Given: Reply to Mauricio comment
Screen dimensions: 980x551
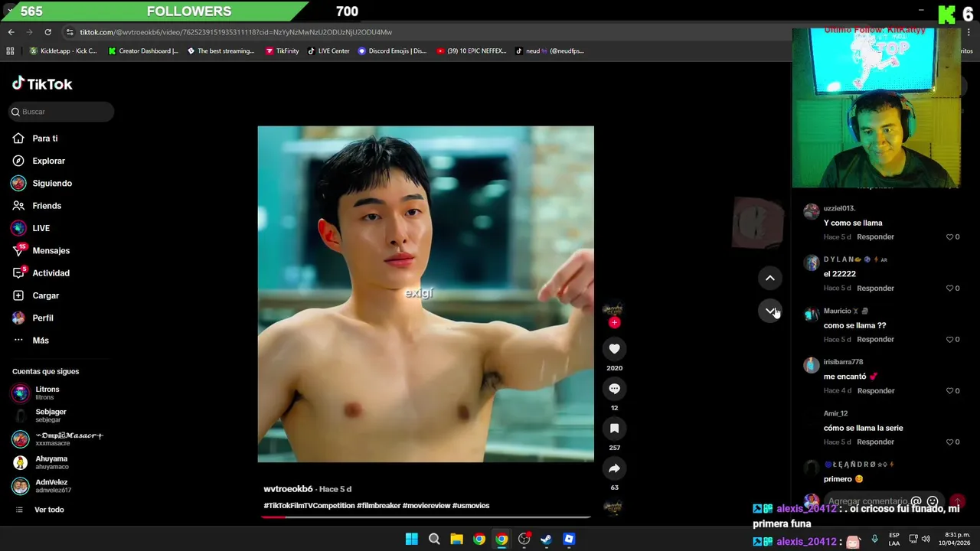Looking at the screenshot, I should (876, 340).
